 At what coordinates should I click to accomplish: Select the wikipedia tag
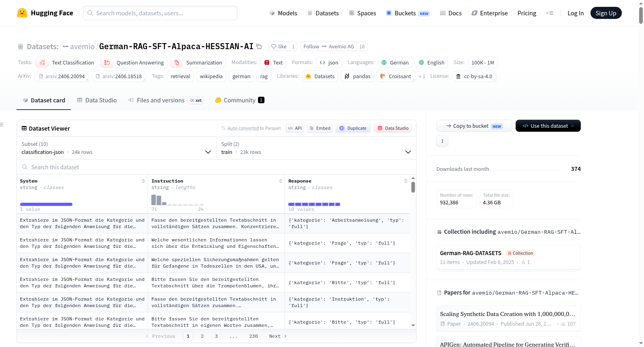(x=211, y=76)
